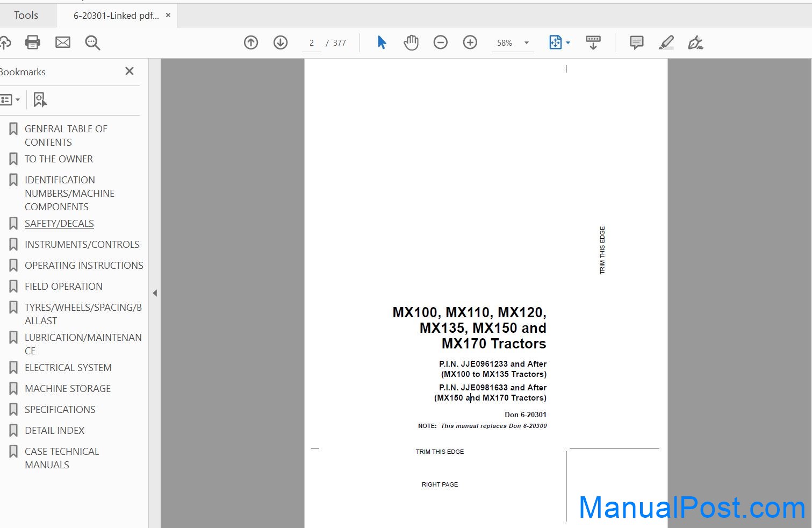Open the DETAIL INDEX bookmark
Image resolution: width=812 pixels, height=528 pixels.
tap(55, 431)
